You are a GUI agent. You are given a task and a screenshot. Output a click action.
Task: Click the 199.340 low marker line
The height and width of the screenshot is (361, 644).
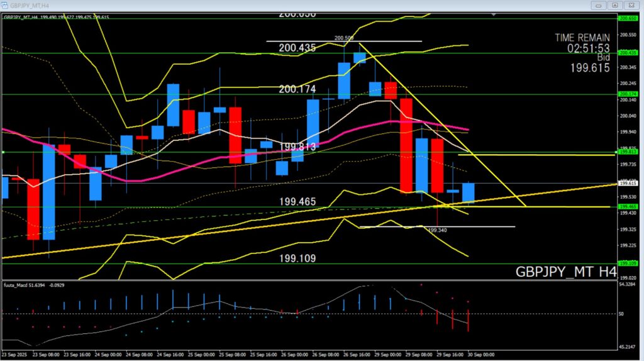click(x=478, y=226)
